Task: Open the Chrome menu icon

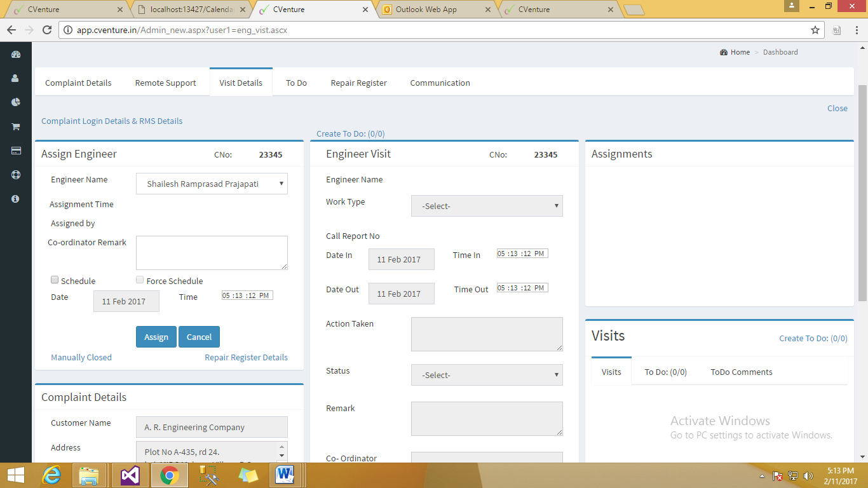Action: (856, 30)
